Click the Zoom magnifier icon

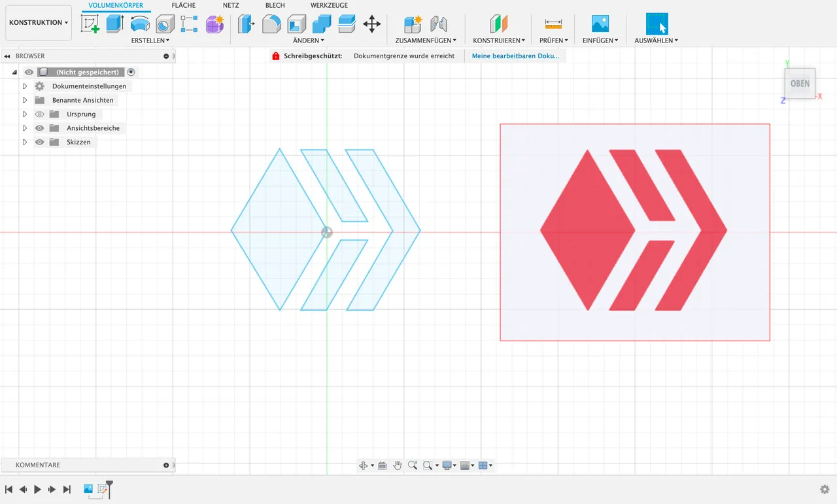click(413, 465)
